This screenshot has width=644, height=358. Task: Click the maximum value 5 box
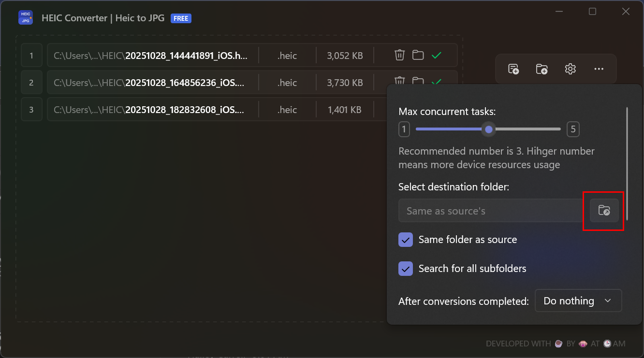[x=573, y=129]
